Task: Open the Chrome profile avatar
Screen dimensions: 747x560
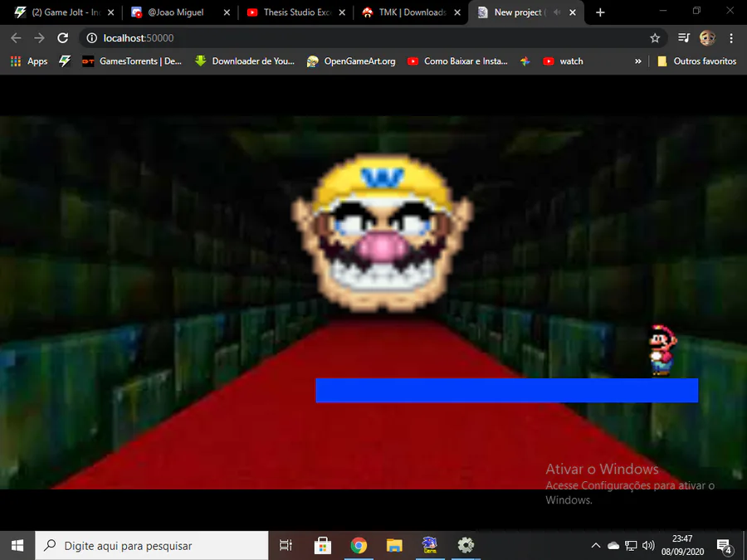Action: click(x=707, y=38)
